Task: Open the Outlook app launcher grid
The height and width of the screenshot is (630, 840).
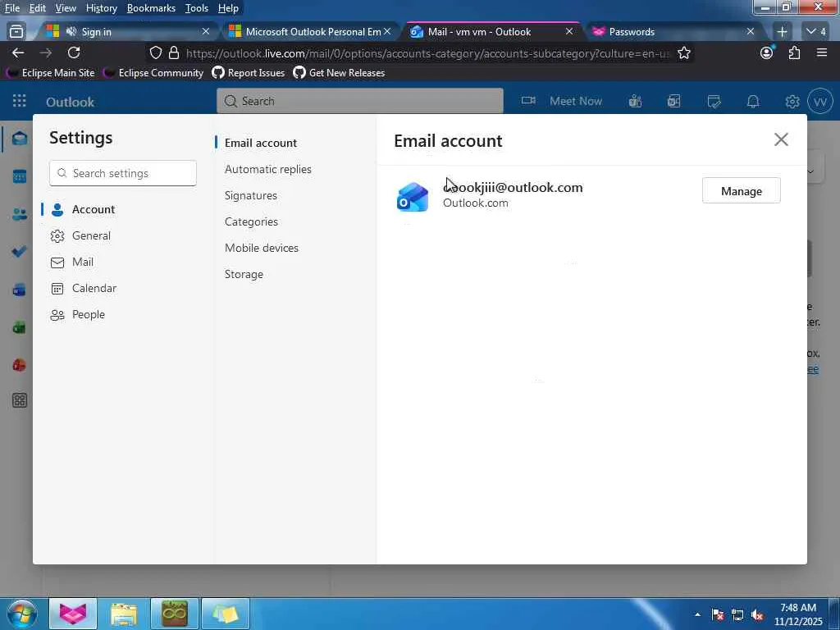Action: click(20, 101)
